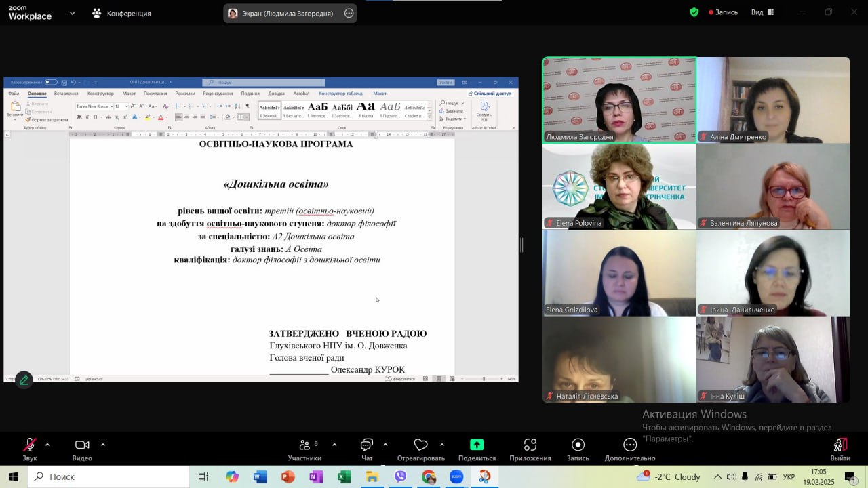Click Пошук search box in Word title bar
The image size is (868, 488).
coord(263,83)
